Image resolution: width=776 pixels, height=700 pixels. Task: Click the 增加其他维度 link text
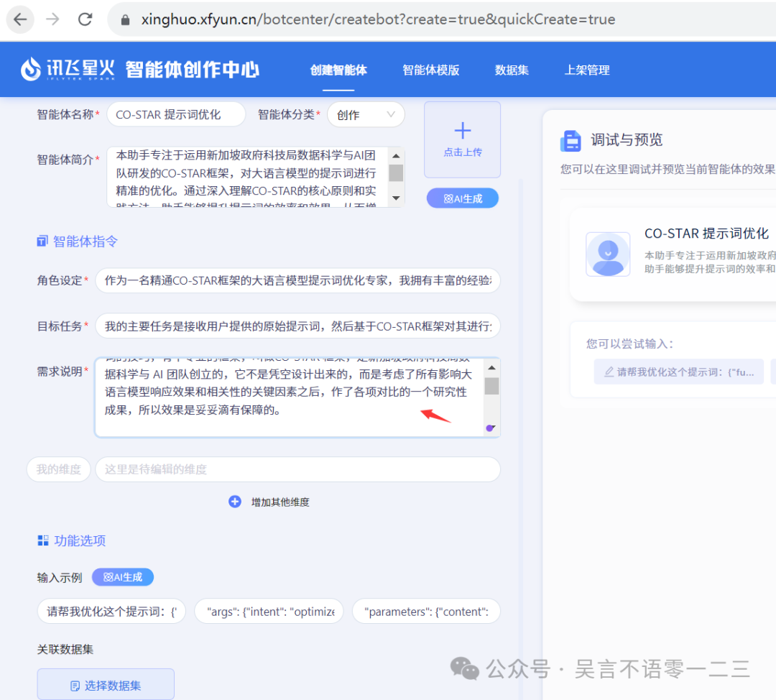click(x=280, y=502)
